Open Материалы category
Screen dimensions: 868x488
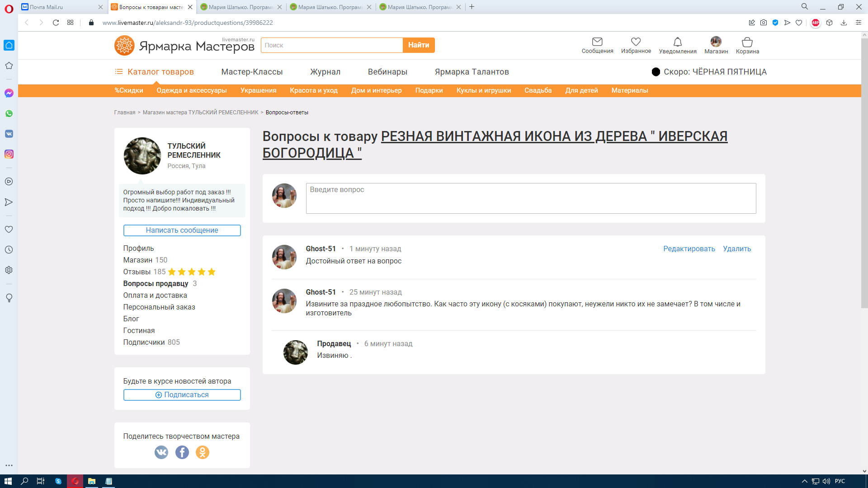click(x=629, y=90)
